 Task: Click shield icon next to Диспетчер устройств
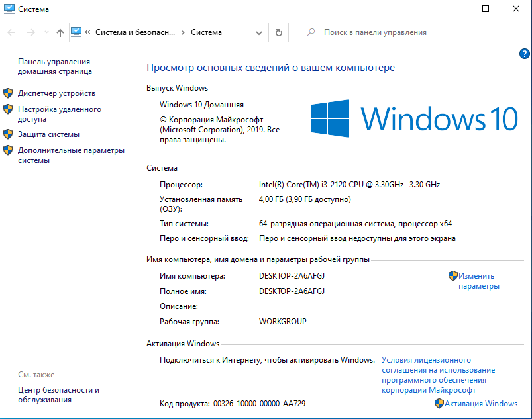8,93
